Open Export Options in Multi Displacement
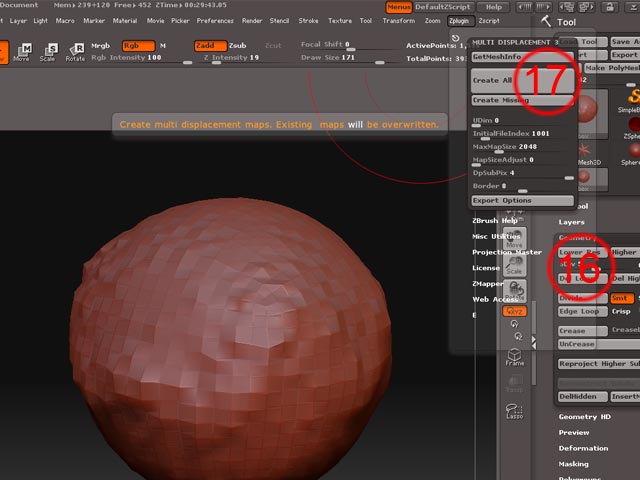 pyautogui.click(x=522, y=201)
